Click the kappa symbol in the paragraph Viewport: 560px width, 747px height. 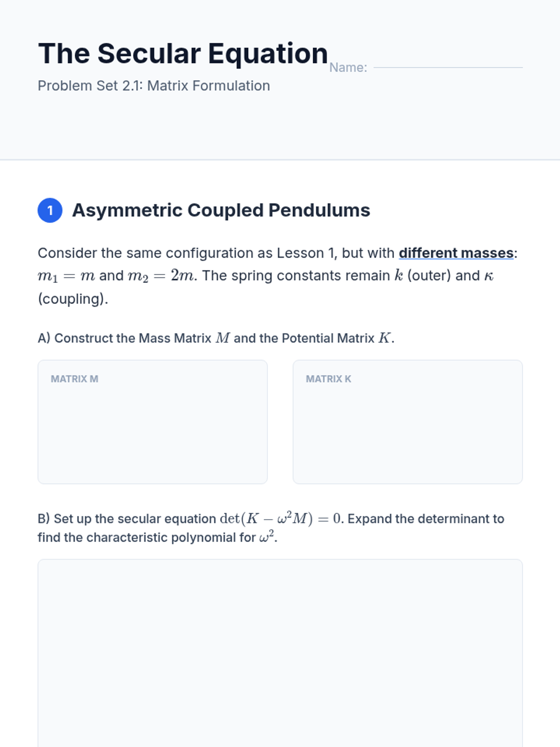coord(489,276)
